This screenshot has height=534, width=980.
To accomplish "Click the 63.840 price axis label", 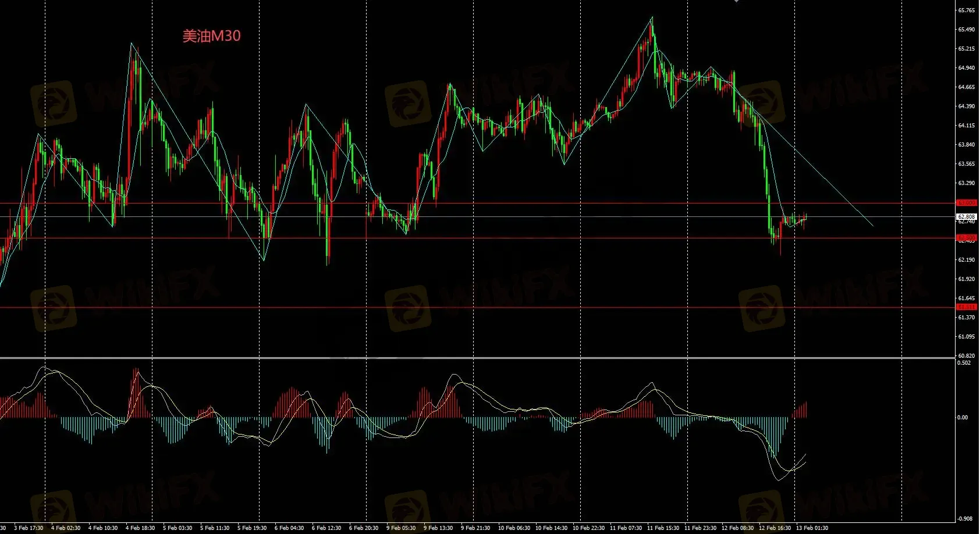I will (967, 145).
